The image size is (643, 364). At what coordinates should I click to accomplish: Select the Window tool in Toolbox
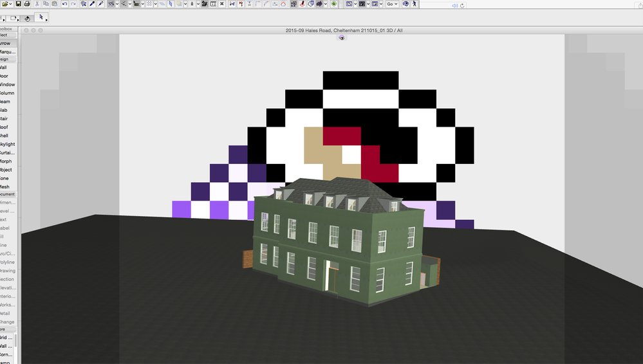tap(8, 84)
